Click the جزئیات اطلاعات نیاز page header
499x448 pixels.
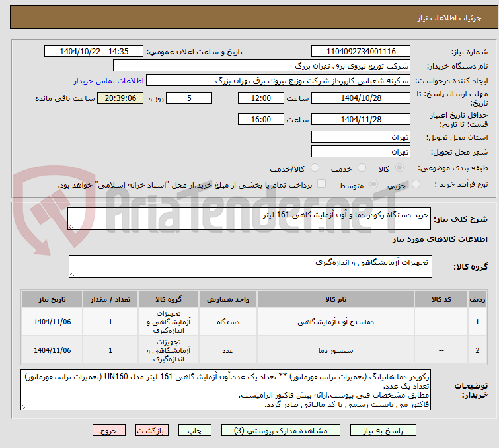[x=254, y=17]
